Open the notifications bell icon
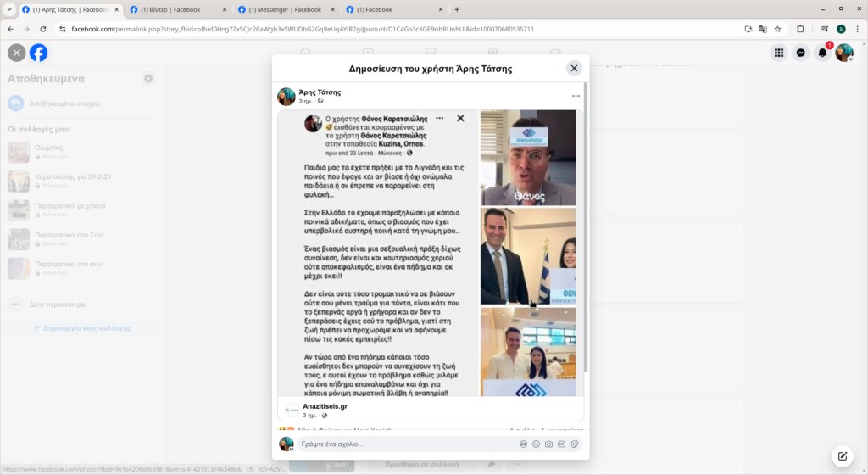 [822, 53]
